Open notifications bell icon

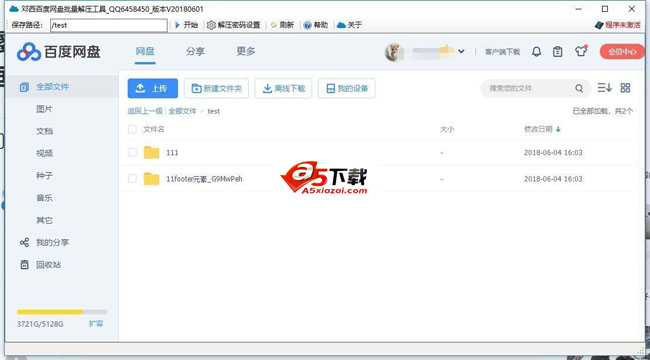point(536,52)
